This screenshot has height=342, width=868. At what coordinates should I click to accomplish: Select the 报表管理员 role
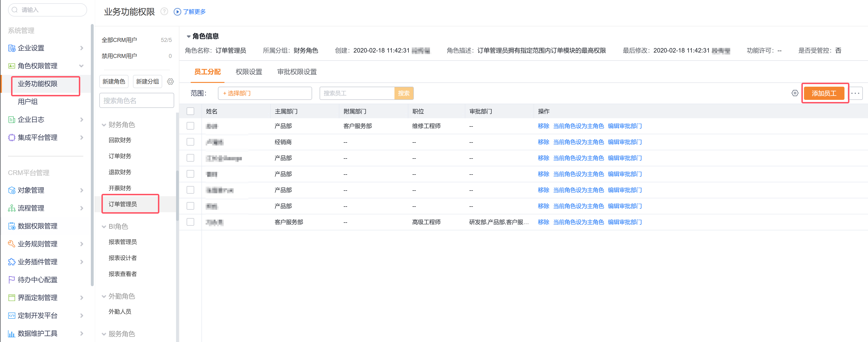(123, 242)
